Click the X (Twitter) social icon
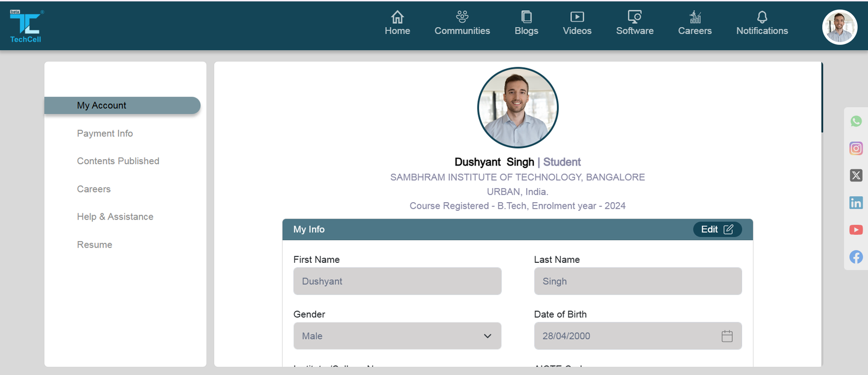868x375 pixels. point(856,176)
